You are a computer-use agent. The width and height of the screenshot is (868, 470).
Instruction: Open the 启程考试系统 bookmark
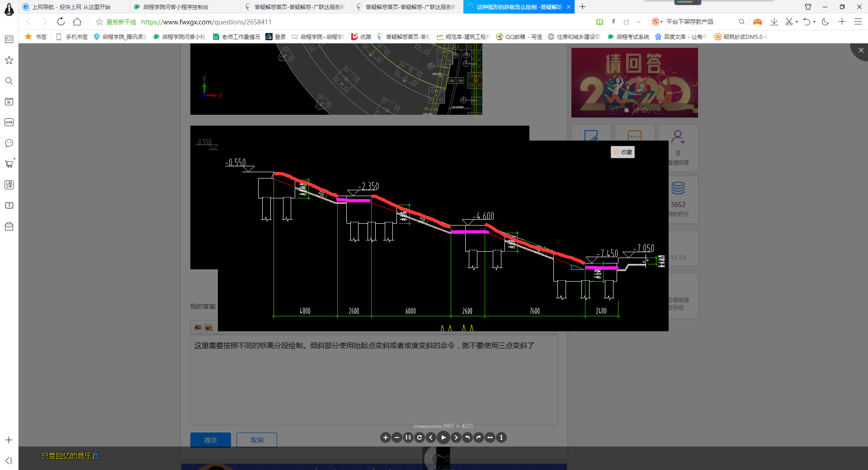pyautogui.click(x=628, y=37)
